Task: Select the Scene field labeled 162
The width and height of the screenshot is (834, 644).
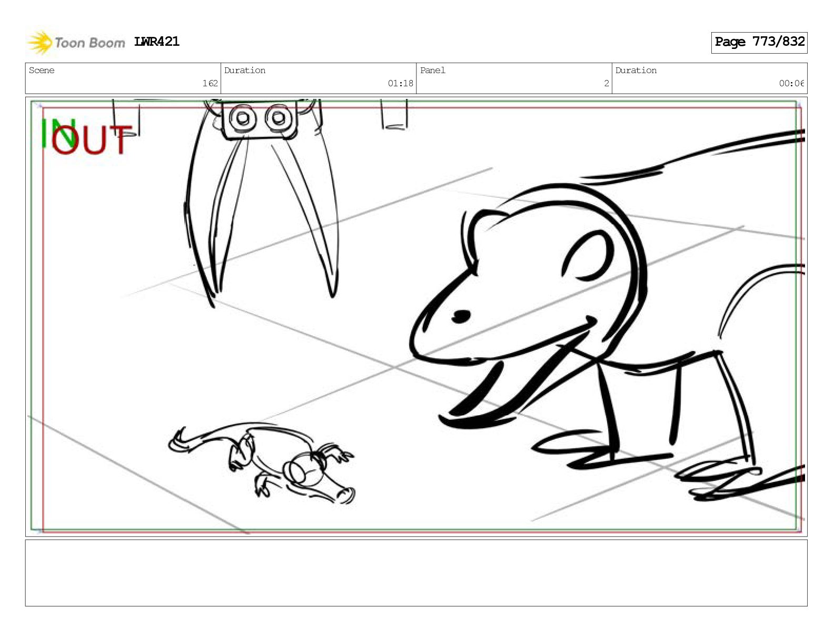Action: pos(123,78)
